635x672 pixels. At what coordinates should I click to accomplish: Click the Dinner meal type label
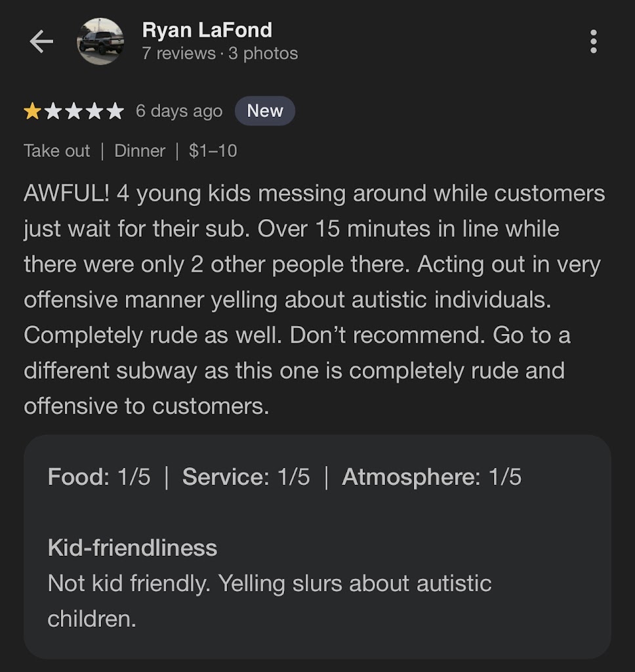coord(140,151)
